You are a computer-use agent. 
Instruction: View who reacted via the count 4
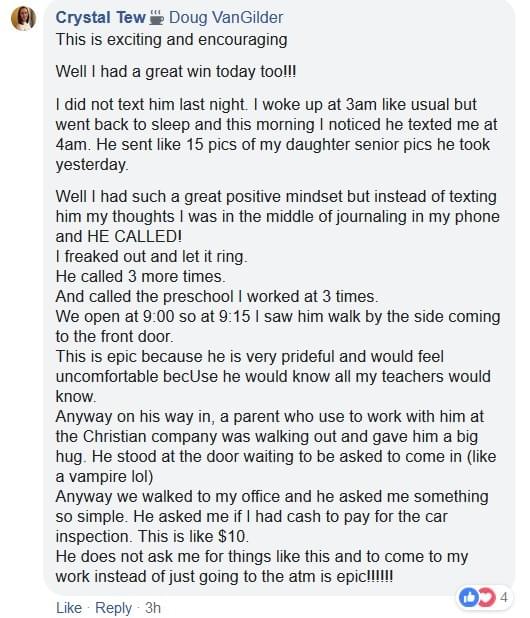click(x=504, y=598)
